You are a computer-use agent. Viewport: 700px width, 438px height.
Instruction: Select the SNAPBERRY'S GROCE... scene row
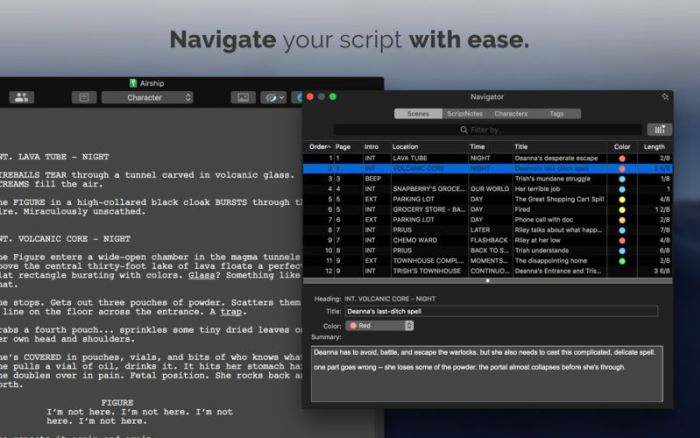488,189
